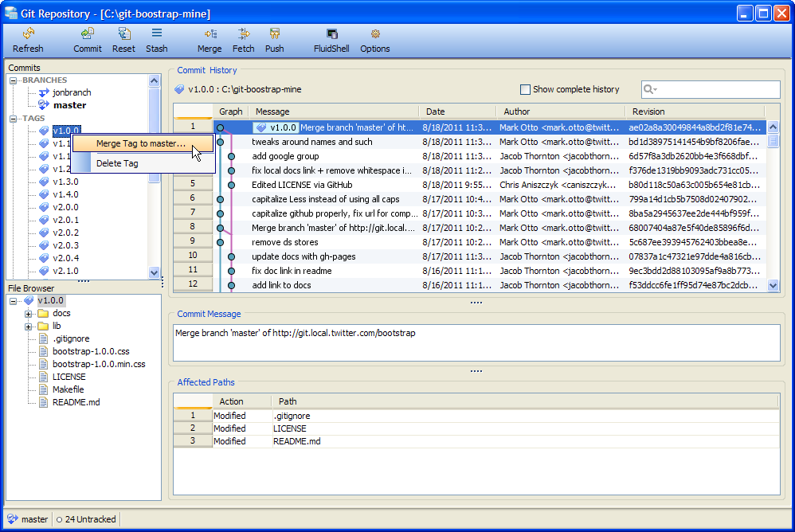Viewport: 795px width, 532px height.
Task: Click the commit message text box
Action: coord(476,343)
